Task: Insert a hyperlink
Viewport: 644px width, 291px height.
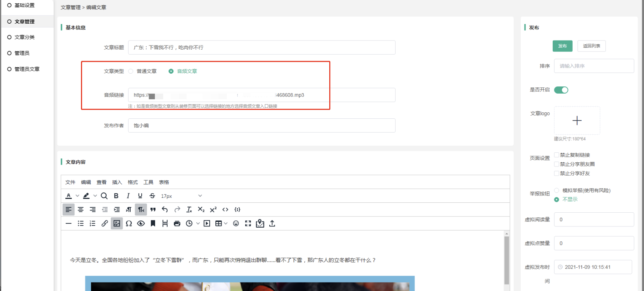Action: tap(105, 223)
